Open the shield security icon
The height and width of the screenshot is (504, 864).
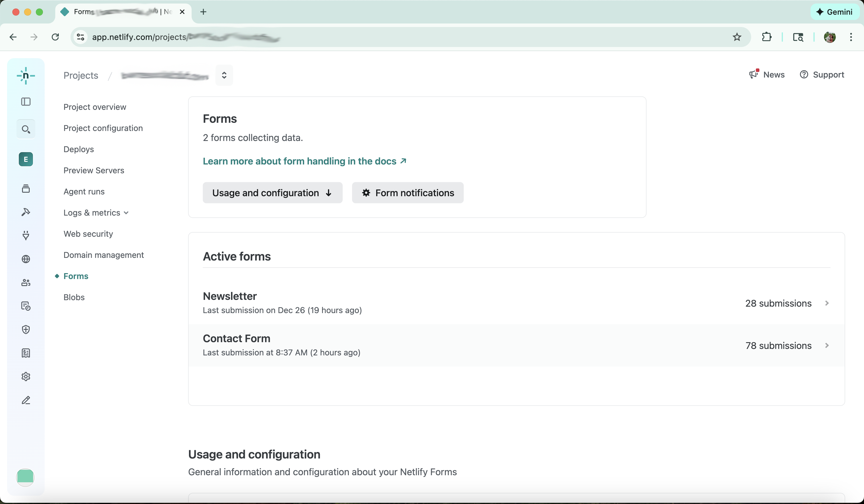(26, 330)
